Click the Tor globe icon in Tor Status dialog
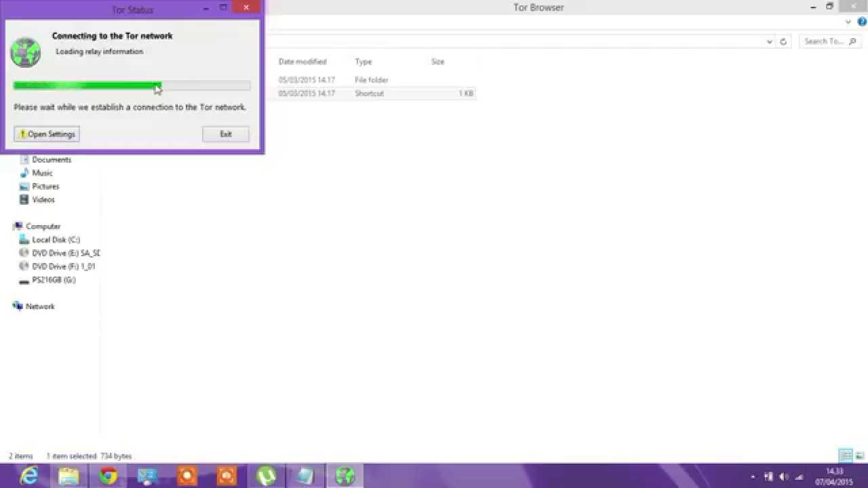The image size is (868, 488). pos(26,52)
